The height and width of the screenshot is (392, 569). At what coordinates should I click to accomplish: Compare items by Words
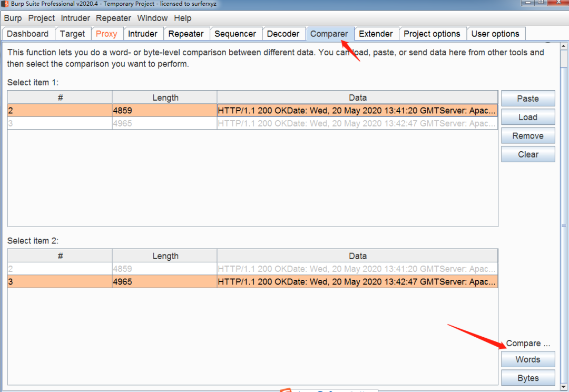pos(528,359)
